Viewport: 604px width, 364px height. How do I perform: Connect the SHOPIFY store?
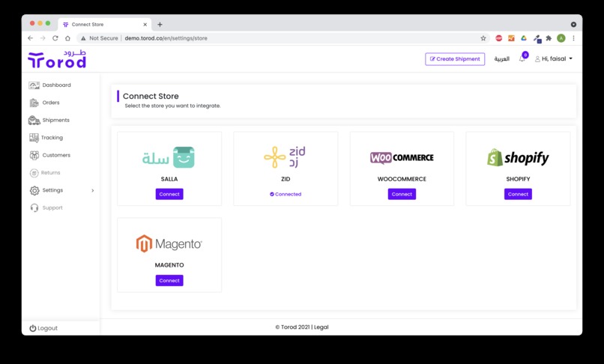coord(518,194)
